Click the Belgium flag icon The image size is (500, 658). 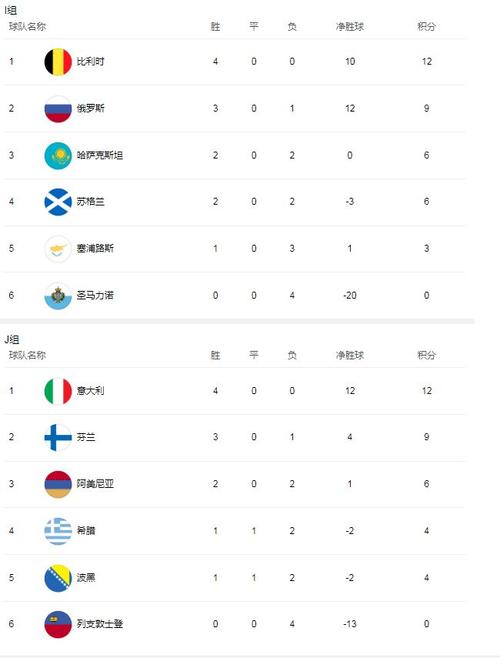[x=58, y=62]
